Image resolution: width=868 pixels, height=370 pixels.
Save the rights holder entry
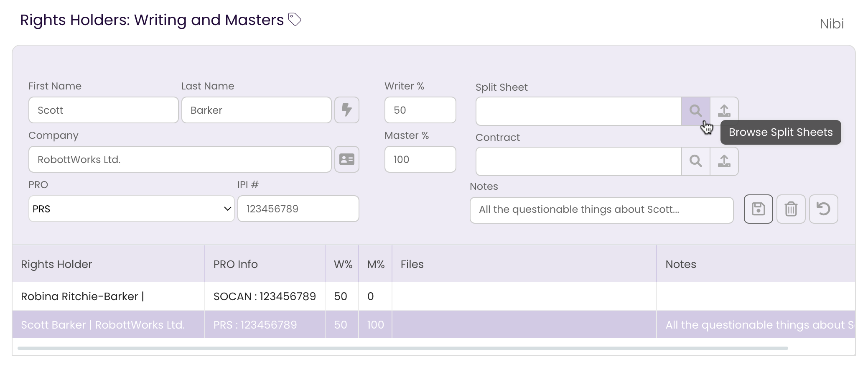(x=759, y=209)
